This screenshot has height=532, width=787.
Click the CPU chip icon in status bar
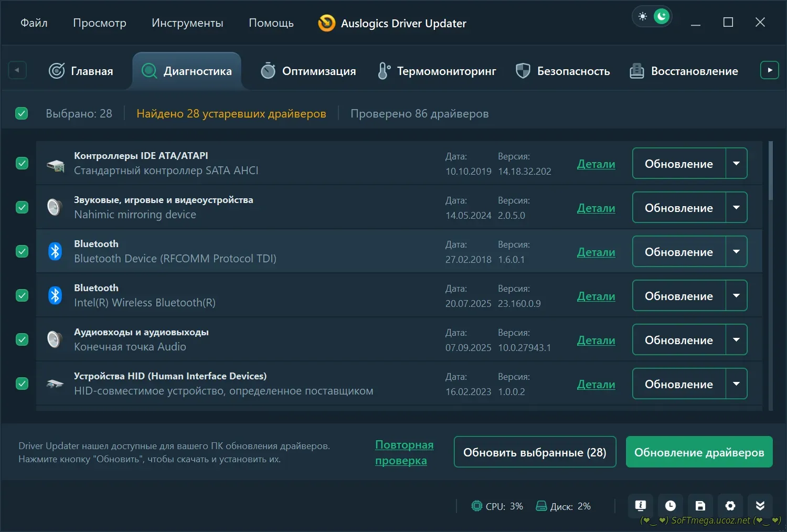point(476,506)
